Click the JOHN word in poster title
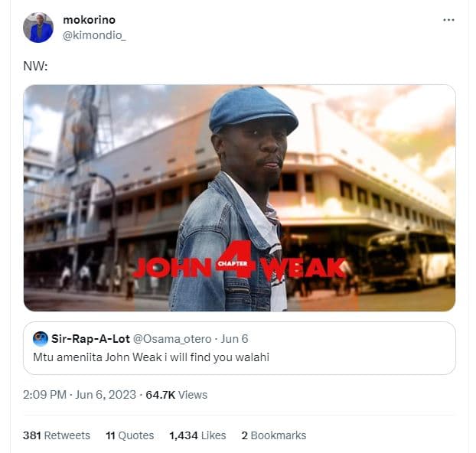 point(172,269)
